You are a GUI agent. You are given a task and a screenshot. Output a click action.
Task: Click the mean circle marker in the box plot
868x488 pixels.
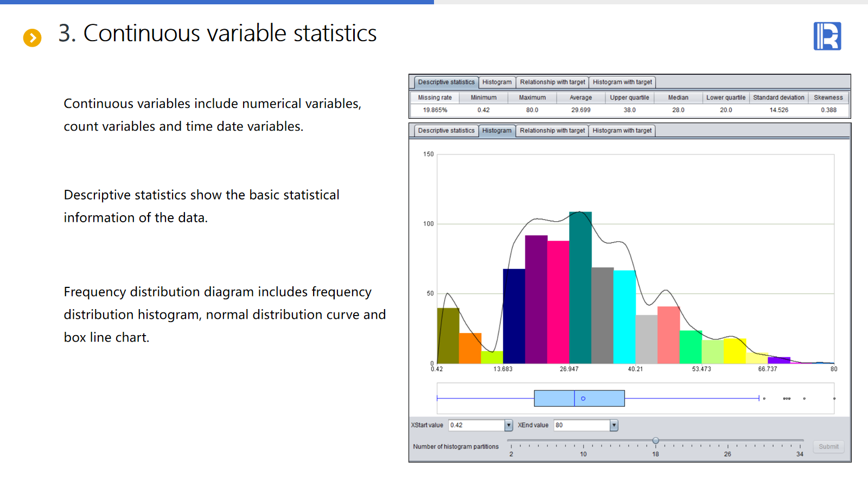coord(583,399)
